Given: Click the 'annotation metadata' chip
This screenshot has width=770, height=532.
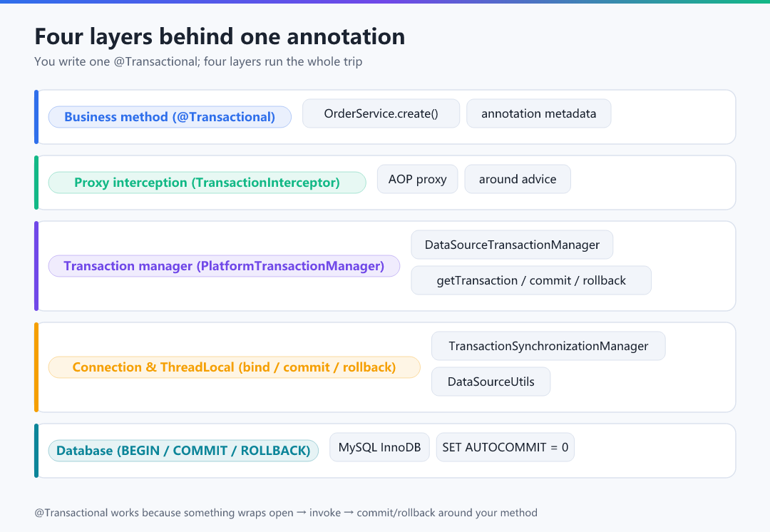Looking at the screenshot, I should coord(539,113).
